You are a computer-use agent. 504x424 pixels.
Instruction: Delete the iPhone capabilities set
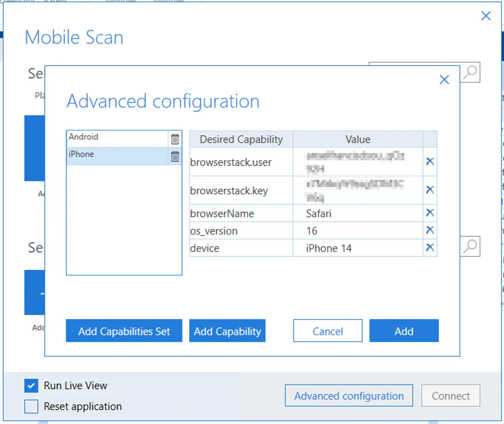[x=175, y=156]
